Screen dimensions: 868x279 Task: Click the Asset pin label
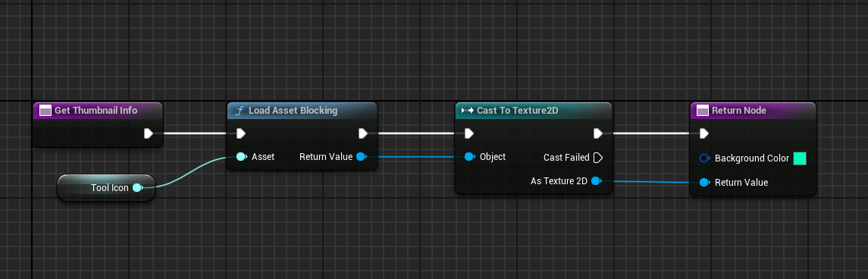263,157
